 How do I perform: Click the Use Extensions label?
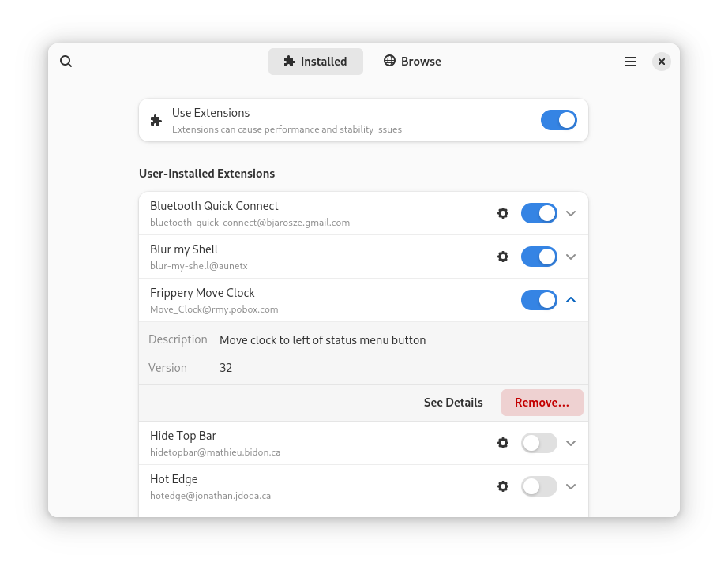(x=211, y=113)
